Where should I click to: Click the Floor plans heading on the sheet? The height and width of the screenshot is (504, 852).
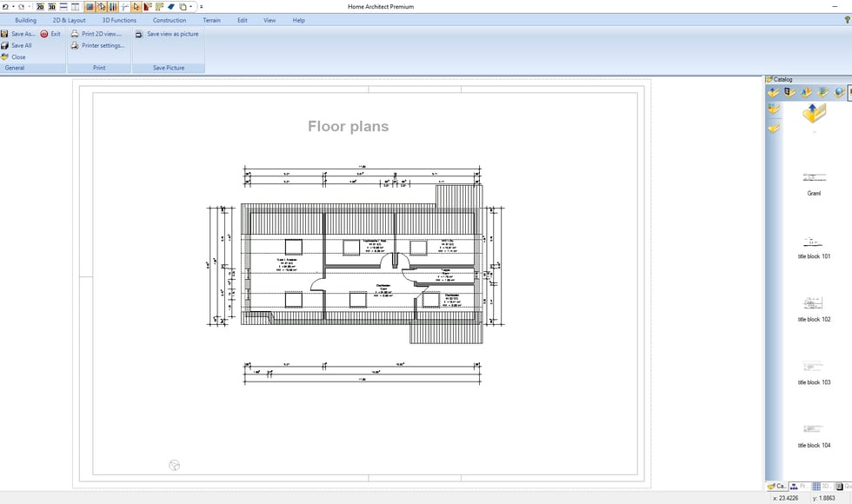pos(349,127)
